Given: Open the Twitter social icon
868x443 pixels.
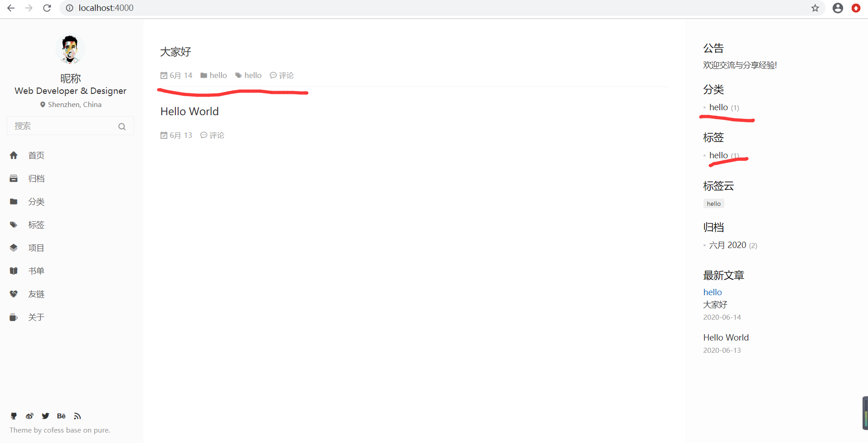Looking at the screenshot, I should [x=45, y=416].
